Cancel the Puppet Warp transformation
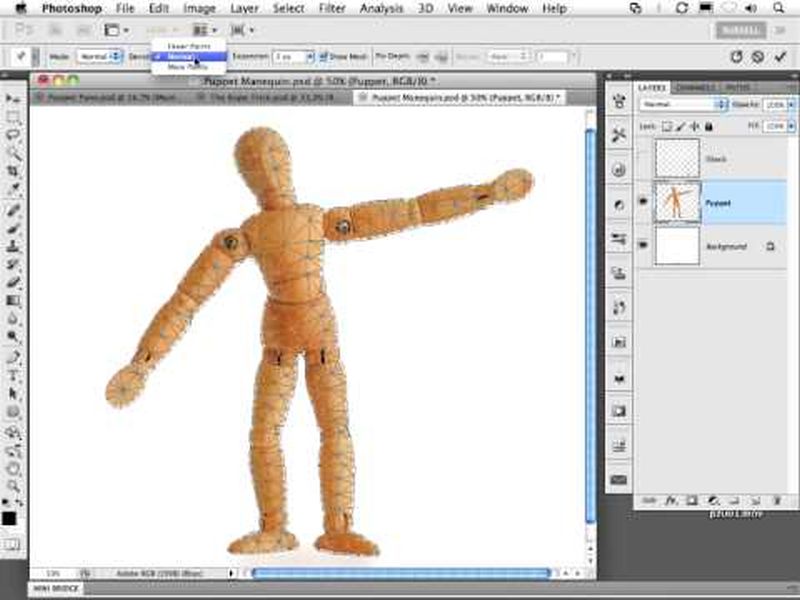The height and width of the screenshot is (600, 800). pos(758,55)
